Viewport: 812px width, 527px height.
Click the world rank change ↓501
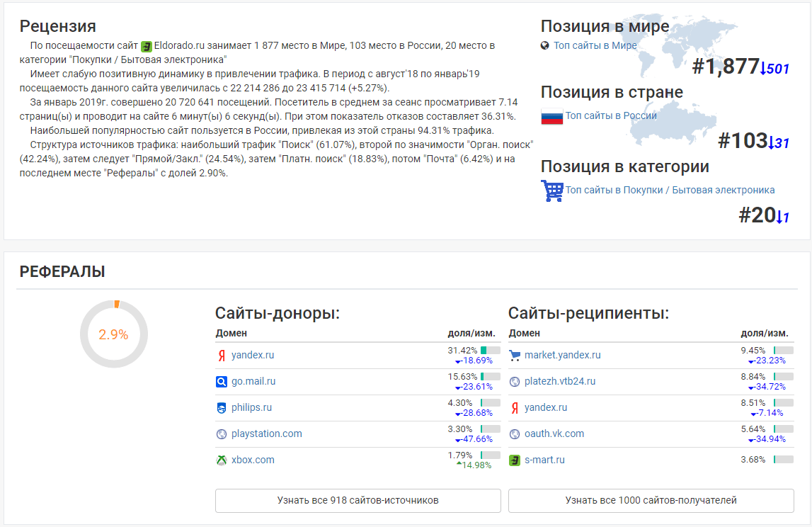tap(774, 69)
